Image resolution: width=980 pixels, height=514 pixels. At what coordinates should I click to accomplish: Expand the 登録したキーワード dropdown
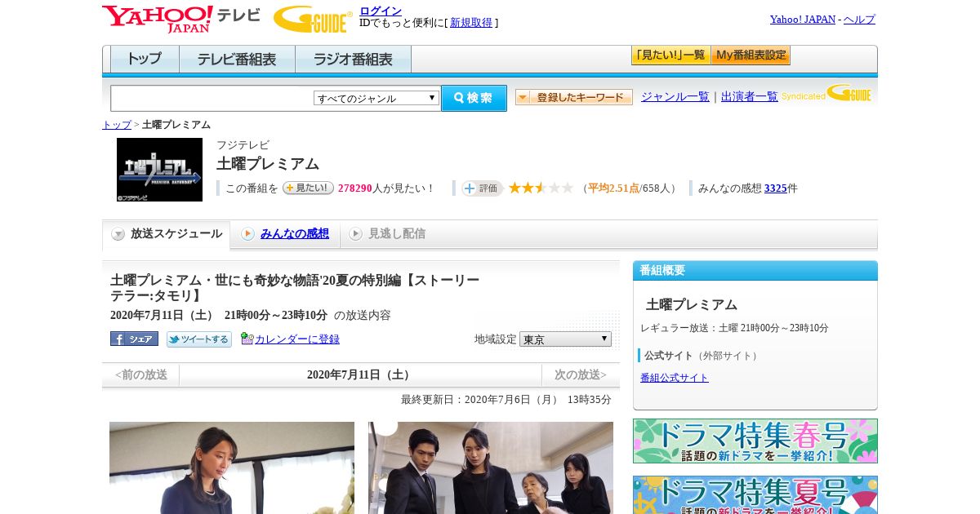574,97
